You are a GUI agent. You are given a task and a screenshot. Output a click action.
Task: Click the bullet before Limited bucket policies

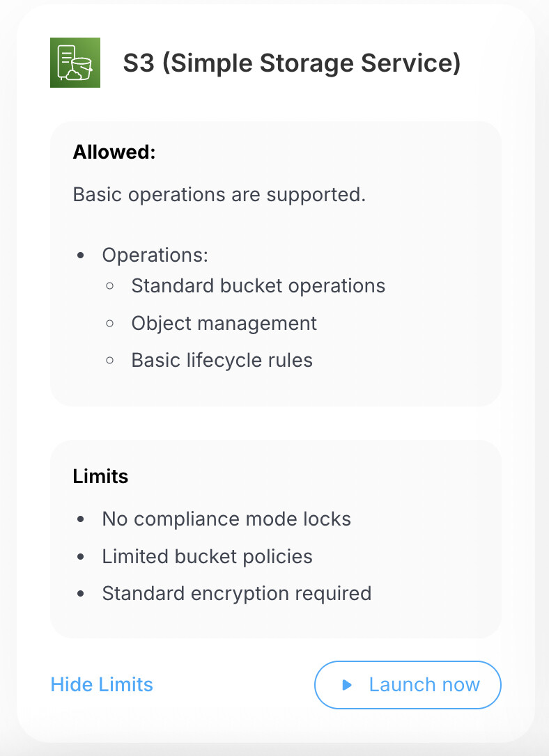point(81,557)
